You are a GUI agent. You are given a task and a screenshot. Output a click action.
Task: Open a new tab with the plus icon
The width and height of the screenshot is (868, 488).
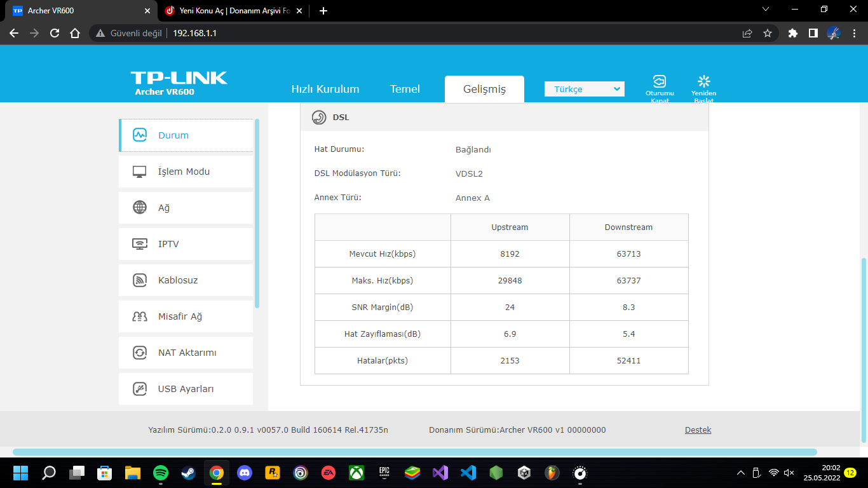pos(323,10)
